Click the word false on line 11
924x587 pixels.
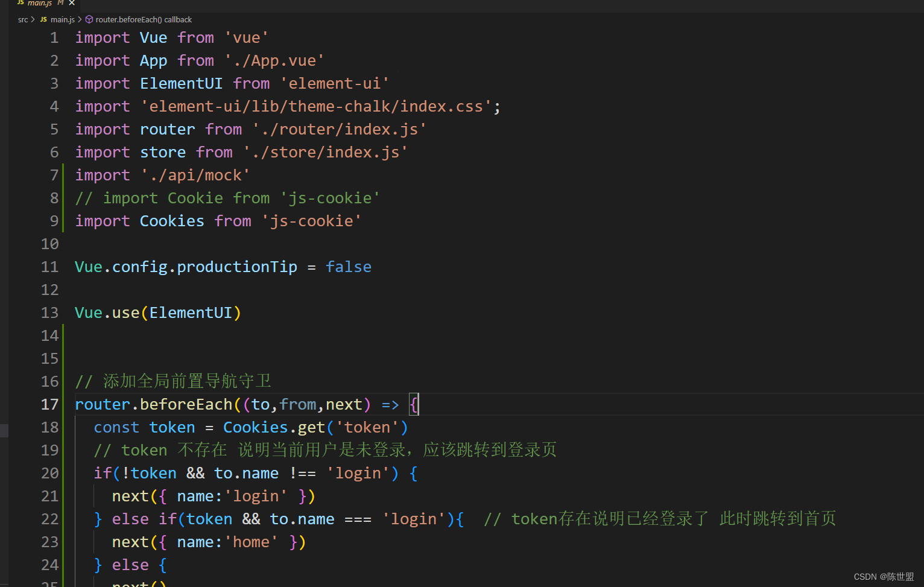(x=349, y=267)
